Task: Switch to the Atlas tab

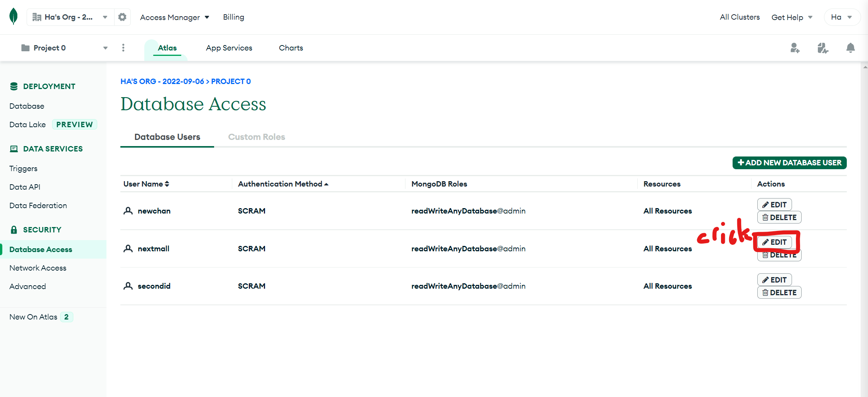Action: (x=167, y=48)
